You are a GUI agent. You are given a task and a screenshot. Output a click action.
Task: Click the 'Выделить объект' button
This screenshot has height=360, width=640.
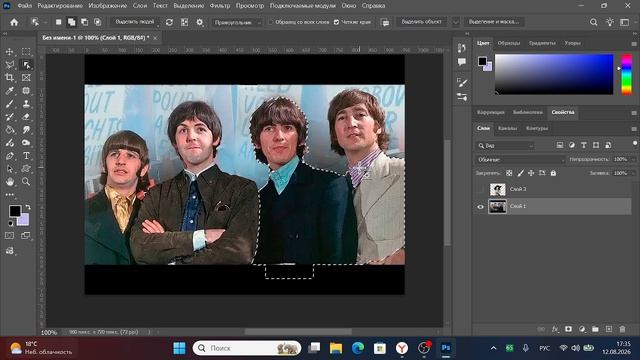(422, 22)
